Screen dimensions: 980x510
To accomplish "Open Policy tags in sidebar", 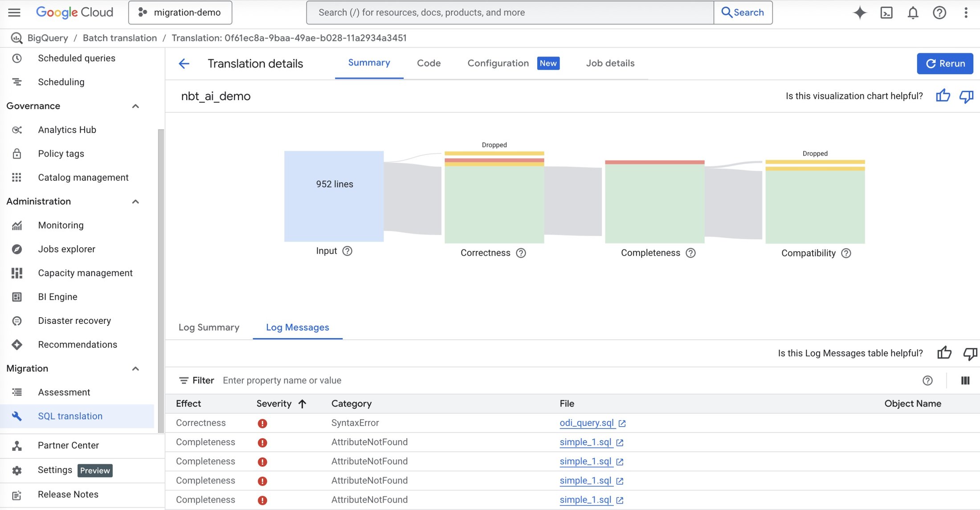I will click(77, 154).
